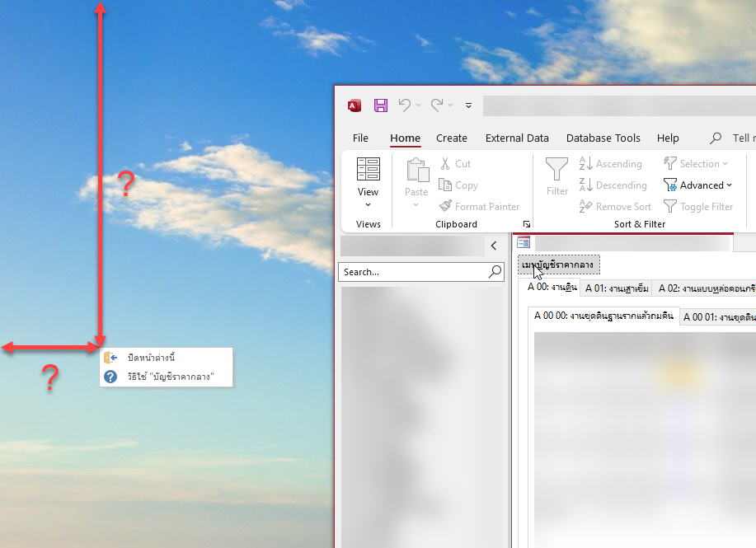Select tab A 02: งานแบบหล่อคอนกรีต
The image size is (756, 548).
(x=706, y=288)
